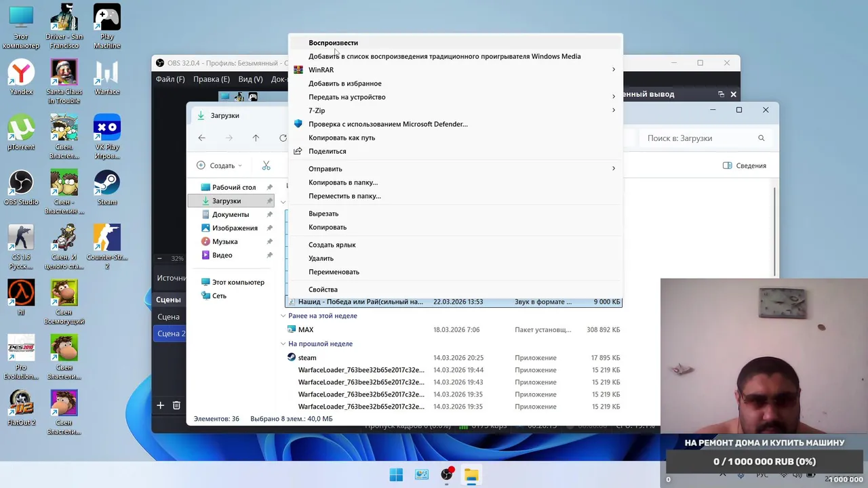Choose Вырезать in the context menu
868x488 pixels.
(455, 213)
